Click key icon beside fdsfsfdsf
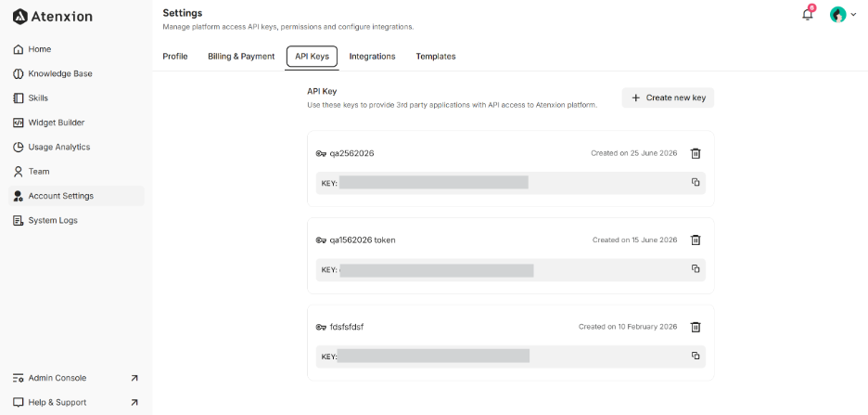The image size is (868, 415). click(x=321, y=327)
